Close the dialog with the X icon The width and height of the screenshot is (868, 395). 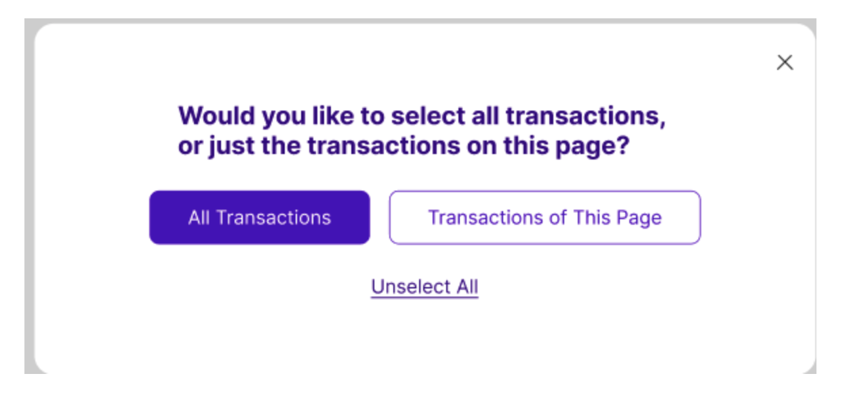(x=785, y=62)
